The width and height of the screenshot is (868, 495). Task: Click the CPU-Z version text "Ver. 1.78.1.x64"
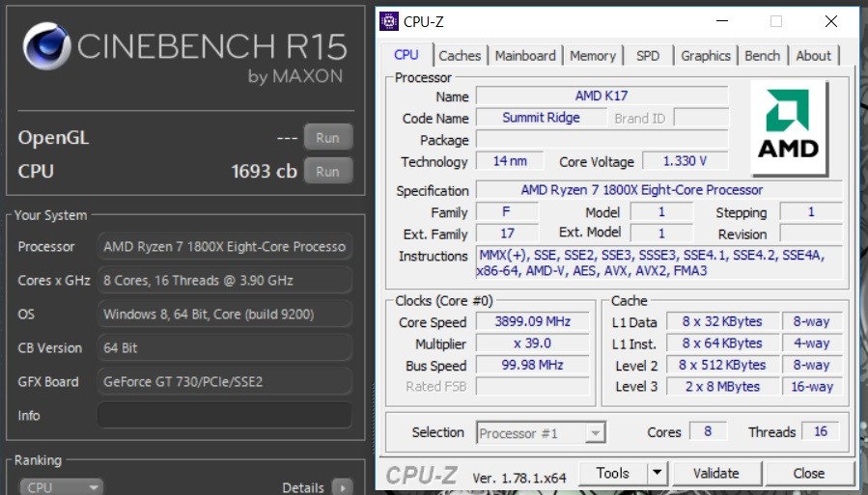pos(519,478)
